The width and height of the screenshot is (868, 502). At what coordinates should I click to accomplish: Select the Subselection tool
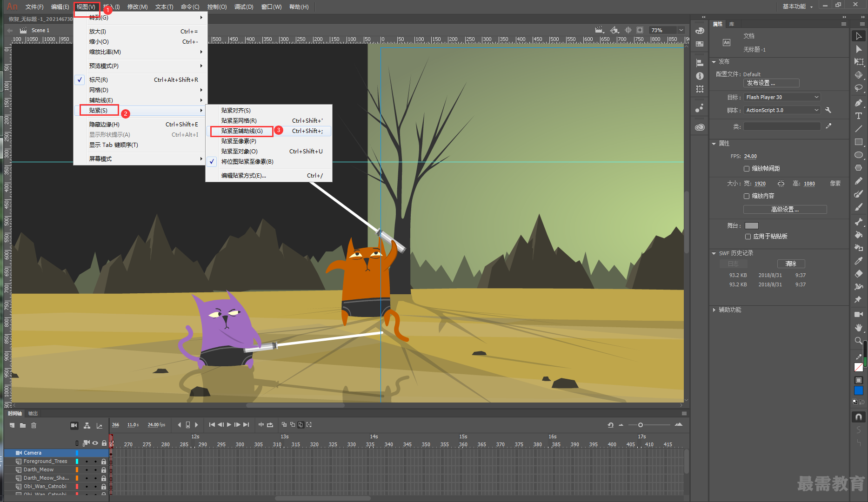click(x=859, y=49)
